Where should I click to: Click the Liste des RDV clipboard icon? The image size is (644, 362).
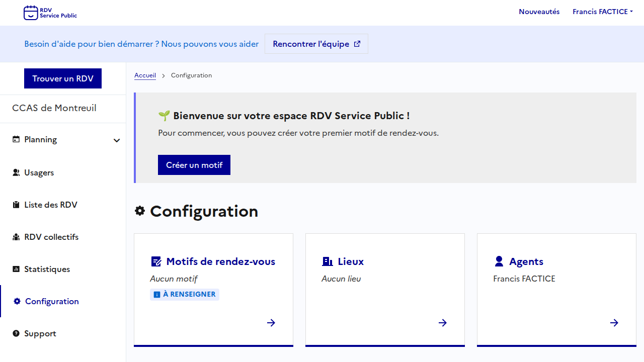pyautogui.click(x=16, y=205)
